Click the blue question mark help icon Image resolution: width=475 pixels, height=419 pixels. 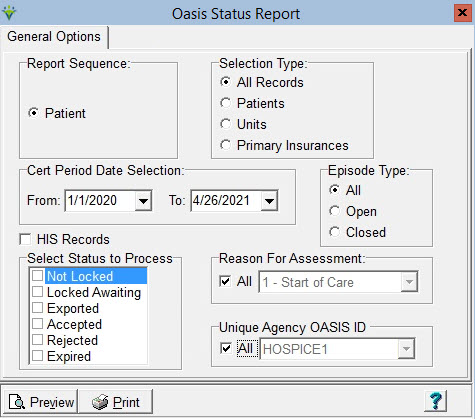pyautogui.click(x=435, y=401)
